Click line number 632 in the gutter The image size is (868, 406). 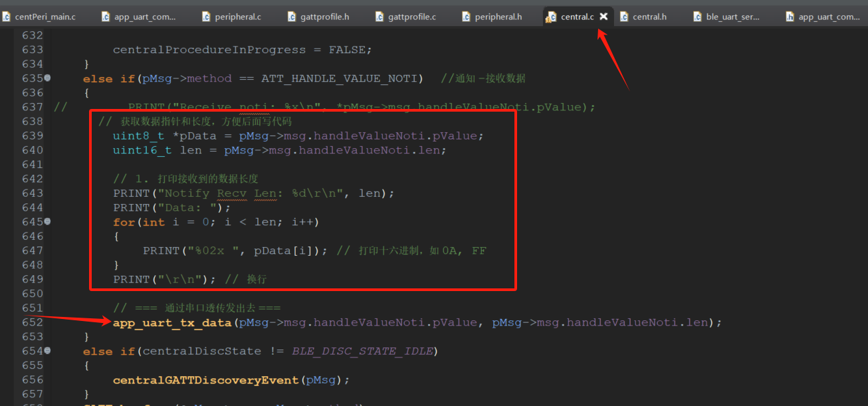click(x=32, y=35)
